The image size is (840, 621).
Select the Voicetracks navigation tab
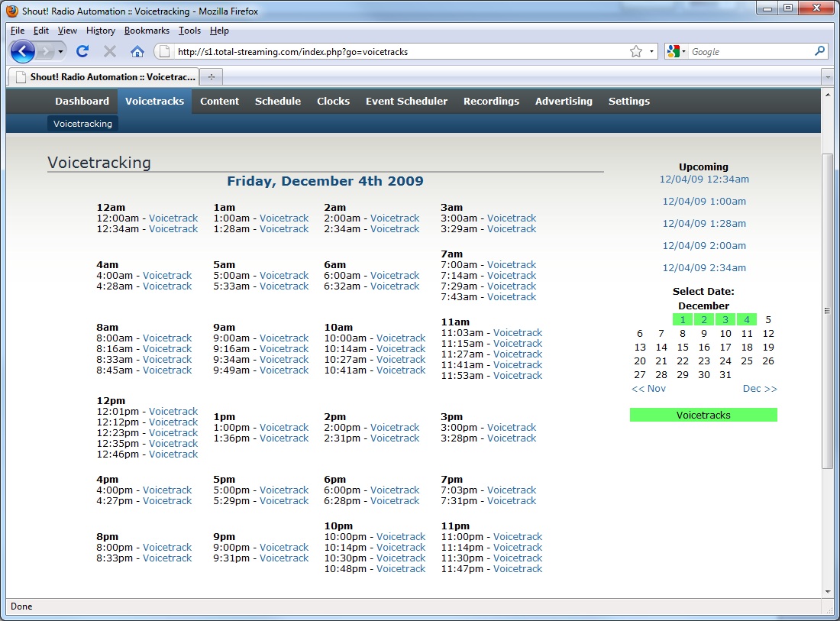click(154, 102)
